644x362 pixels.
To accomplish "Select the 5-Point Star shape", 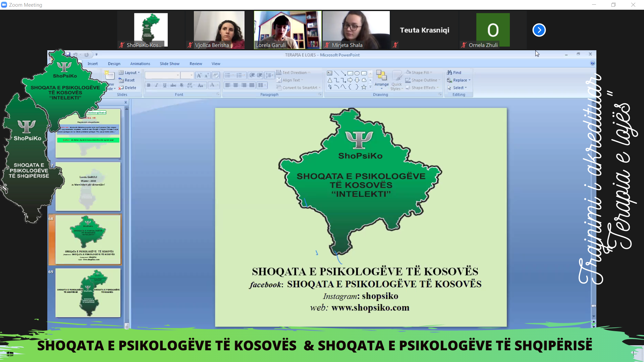I will [x=364, y=87].
